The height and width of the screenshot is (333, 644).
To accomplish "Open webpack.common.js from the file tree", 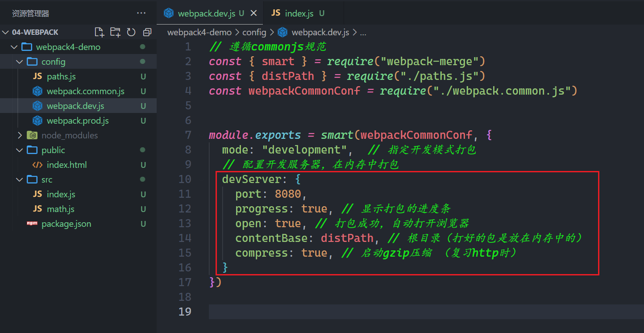I will (86, 91).
